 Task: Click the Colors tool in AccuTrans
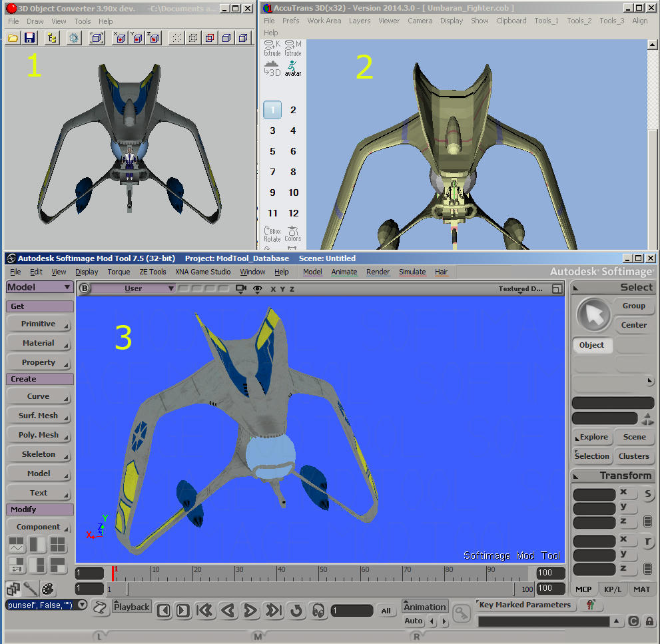(x=293, y=234)
